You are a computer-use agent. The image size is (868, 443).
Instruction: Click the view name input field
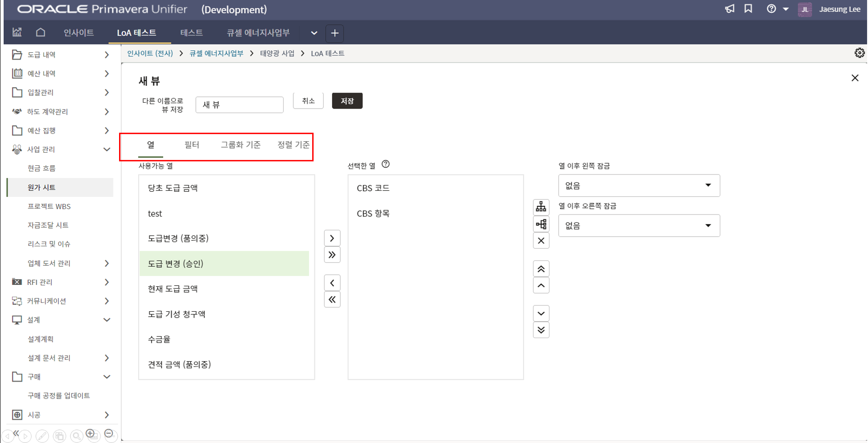pos(239,105)
